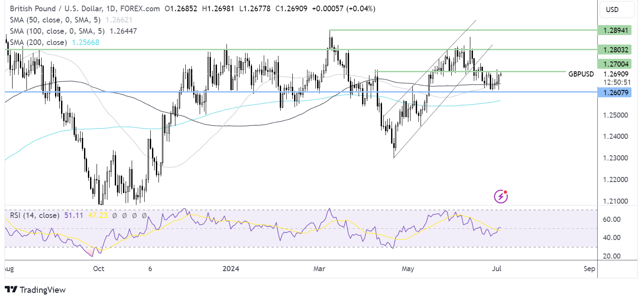Click the RSI 60.00 axis label
Image resolution: width=644 pixels, height=301 pixels.
point(611,219)
